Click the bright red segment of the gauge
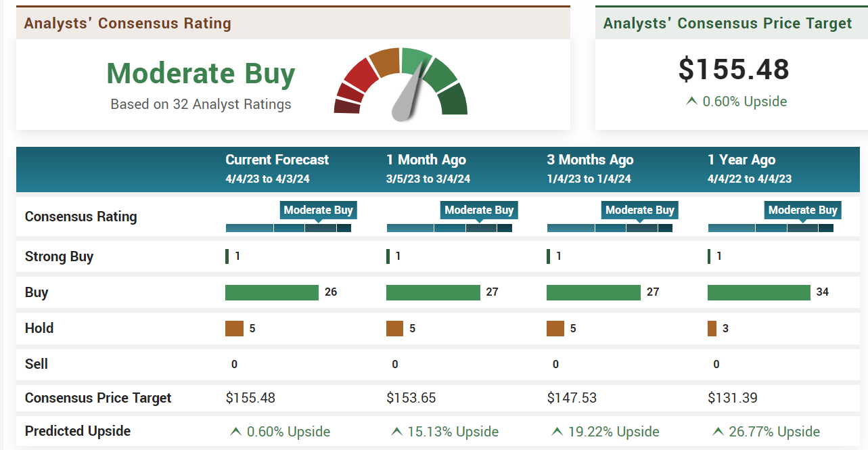The image size is (868, 450). tap(359, 75)
